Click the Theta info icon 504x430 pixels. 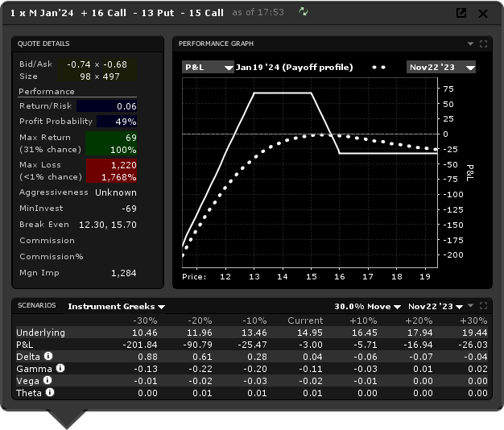pyautogui.click(x=50, y=393)
